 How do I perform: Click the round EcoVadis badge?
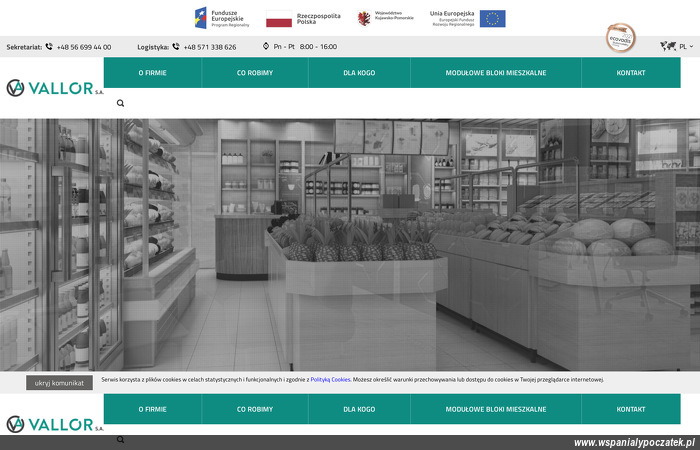pyautogui.click(x=621, y=39)
